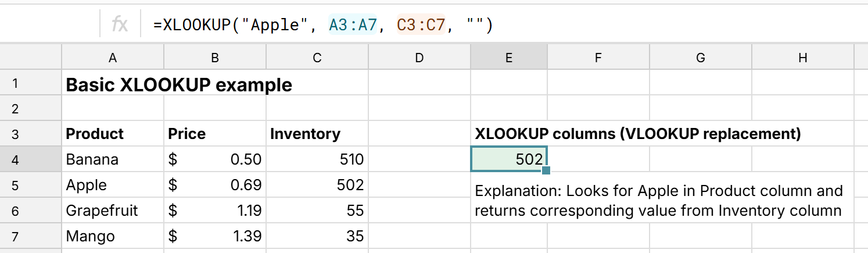Click the fill handle on cell E4

pyautogui.click(x=546, y=170)
